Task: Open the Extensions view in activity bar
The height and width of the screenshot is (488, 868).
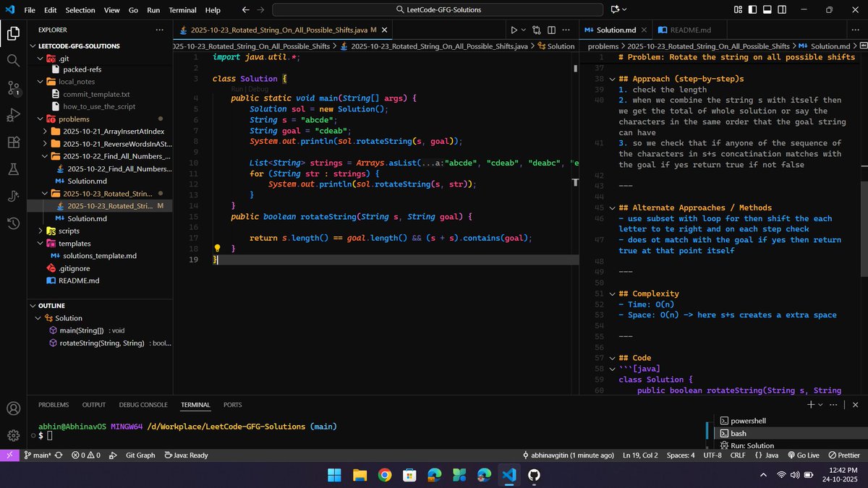Action: (13, 142)
